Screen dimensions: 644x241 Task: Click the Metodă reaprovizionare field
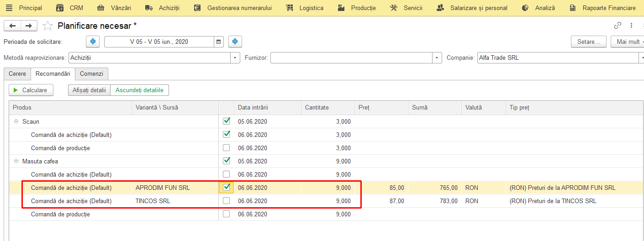click(149, 58)
